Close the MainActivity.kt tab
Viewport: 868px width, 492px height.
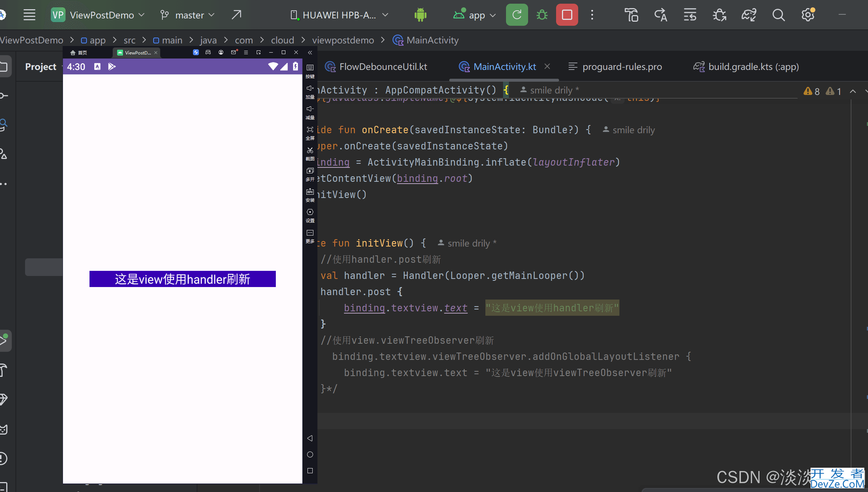pyautogui.click(x=547, y=66)
